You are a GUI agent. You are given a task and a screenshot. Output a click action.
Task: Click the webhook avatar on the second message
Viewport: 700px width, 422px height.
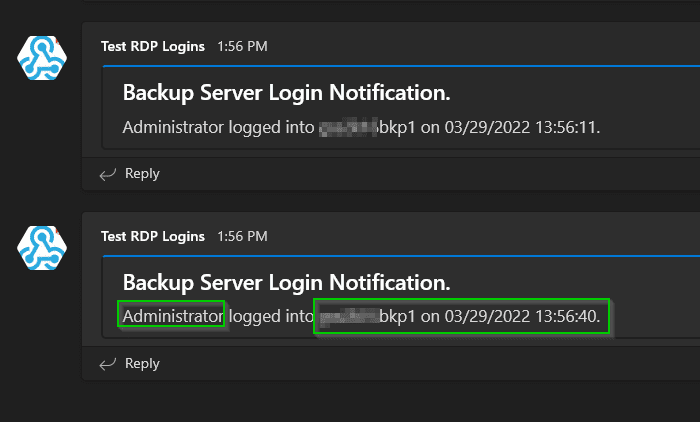42,248
